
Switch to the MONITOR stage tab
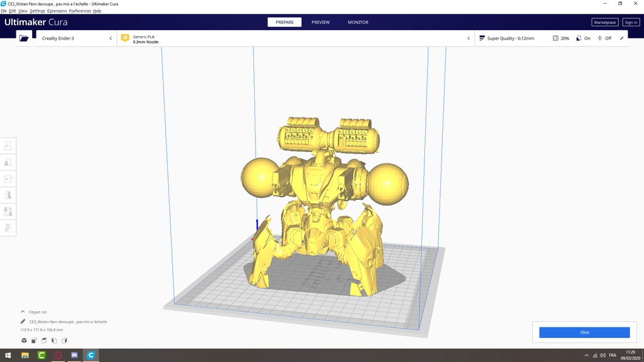coord(358,22)
